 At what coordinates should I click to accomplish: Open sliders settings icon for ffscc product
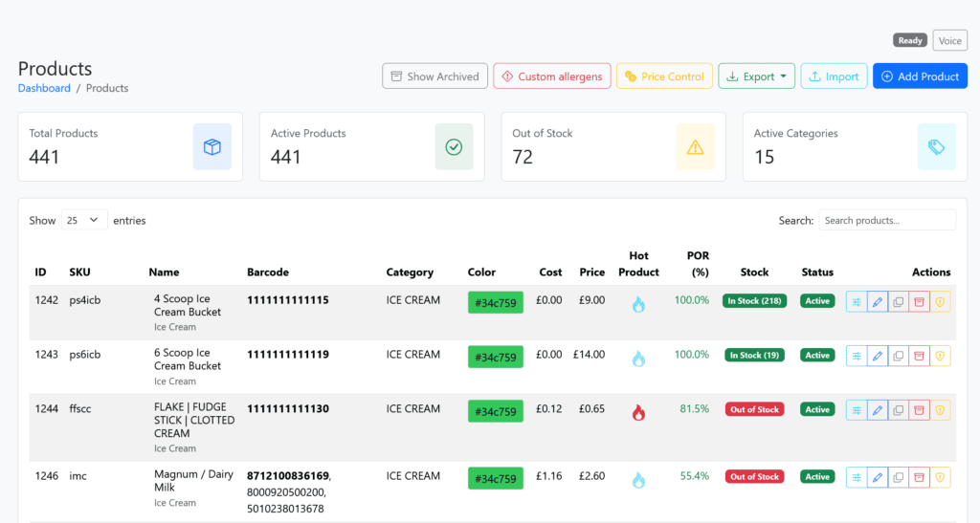pos(857,410)
